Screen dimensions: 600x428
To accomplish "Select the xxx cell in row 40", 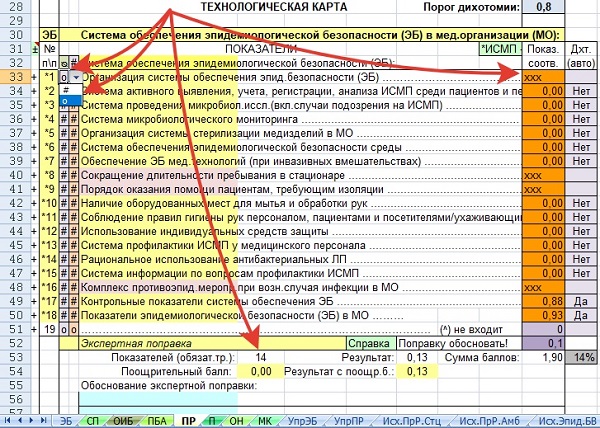I will (543, 175).
